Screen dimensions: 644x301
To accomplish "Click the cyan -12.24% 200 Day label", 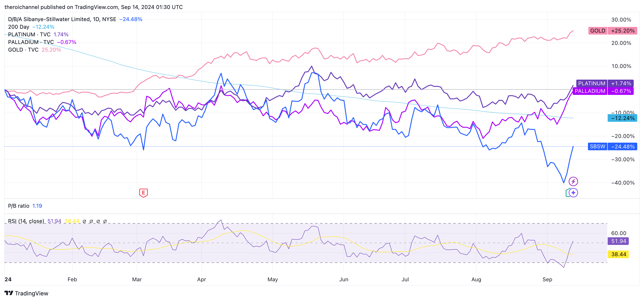I will point(622,118).
